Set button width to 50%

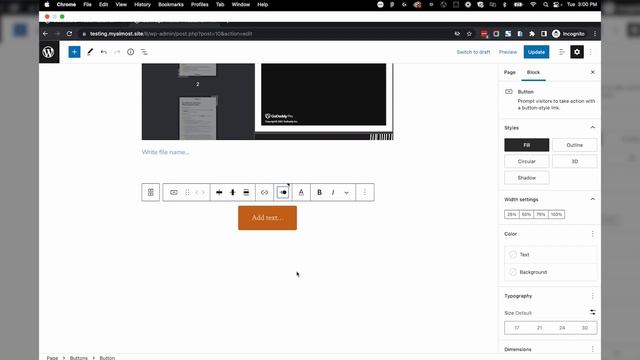pyautogui.click(x=527, y=214)
